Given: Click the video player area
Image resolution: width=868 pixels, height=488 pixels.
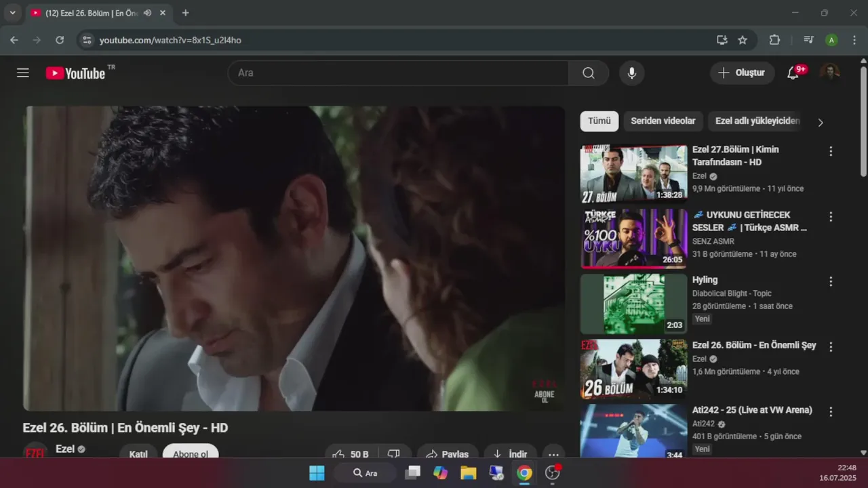Looking at the screenshot, I should (x=294, y=258).
